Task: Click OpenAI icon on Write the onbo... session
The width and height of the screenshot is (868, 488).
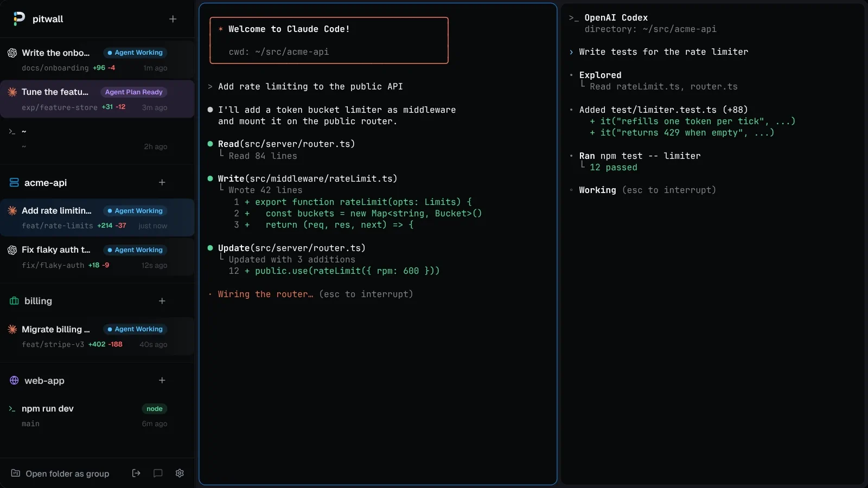Action: [x=12, y=53]
